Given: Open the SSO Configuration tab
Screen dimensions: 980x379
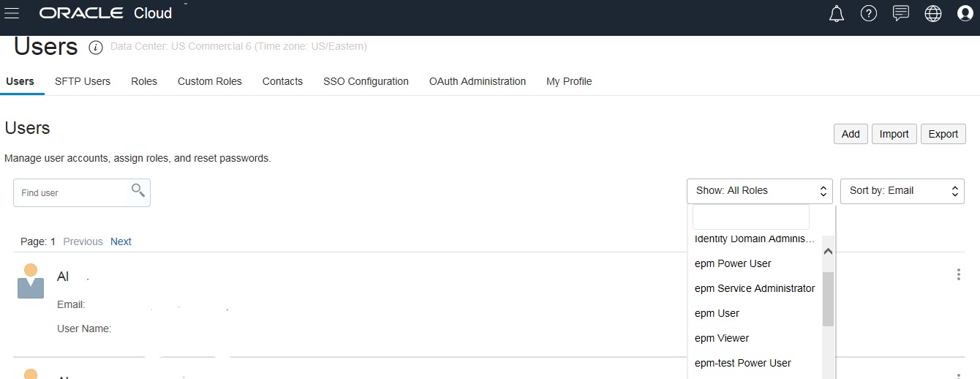Looking at the screenshot, I should [366, 81].
